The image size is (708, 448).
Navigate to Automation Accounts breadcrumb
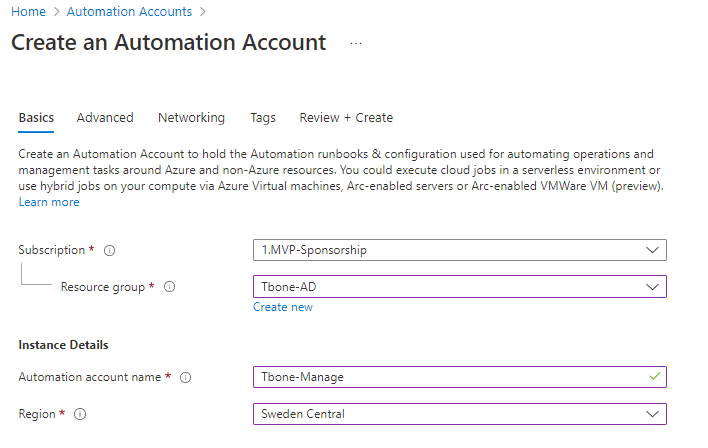click(129, 12)
